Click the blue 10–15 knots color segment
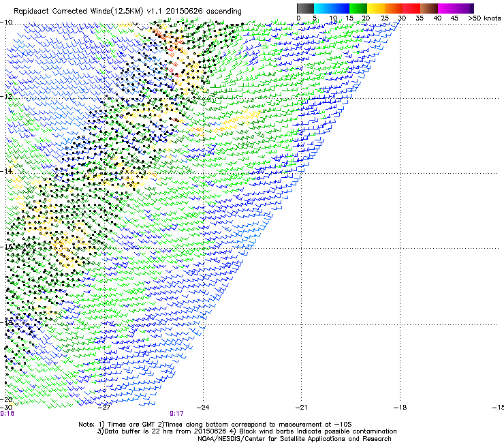 tap(341, 8)
